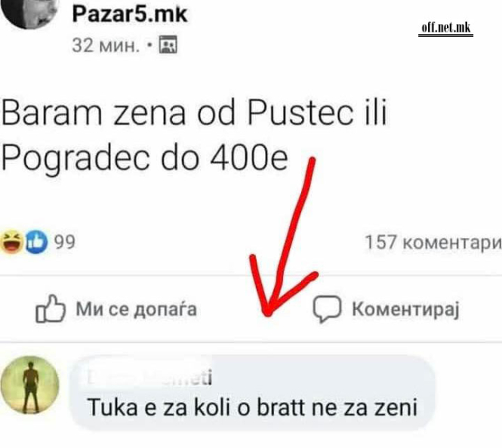
Task: Click the outlined thumbs-up like icon
Action: coord(51,308)
